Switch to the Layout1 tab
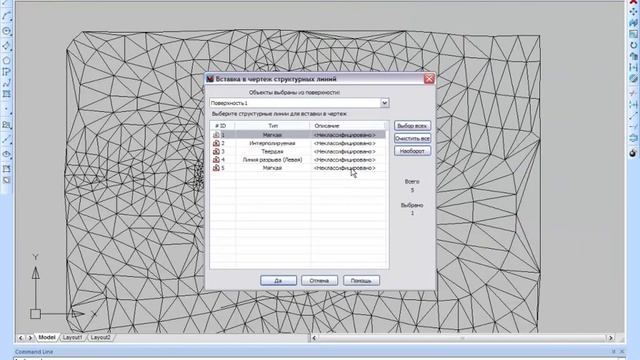Screen dimensions: 640x360 pos(72,338)
